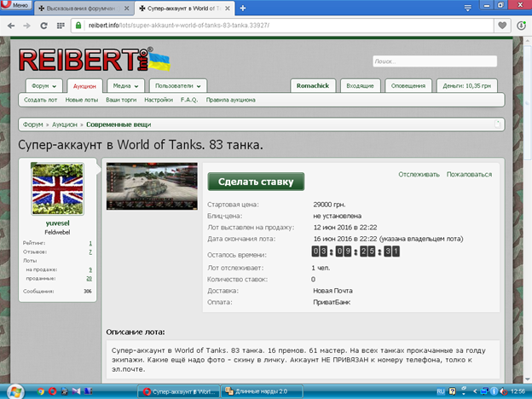
Task: Open the Новые лоты link
Action: tap(82, 100)
